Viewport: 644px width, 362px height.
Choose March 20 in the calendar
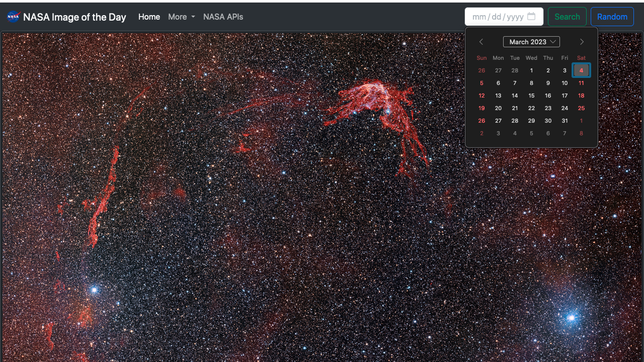pos(498,108)
